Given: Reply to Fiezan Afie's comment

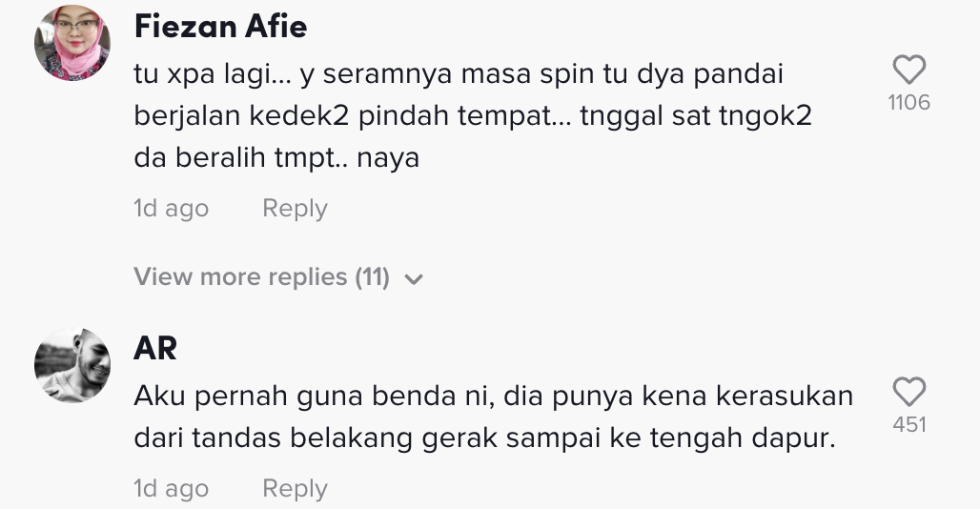Looking at the screenshot, I should click(295, 209).
